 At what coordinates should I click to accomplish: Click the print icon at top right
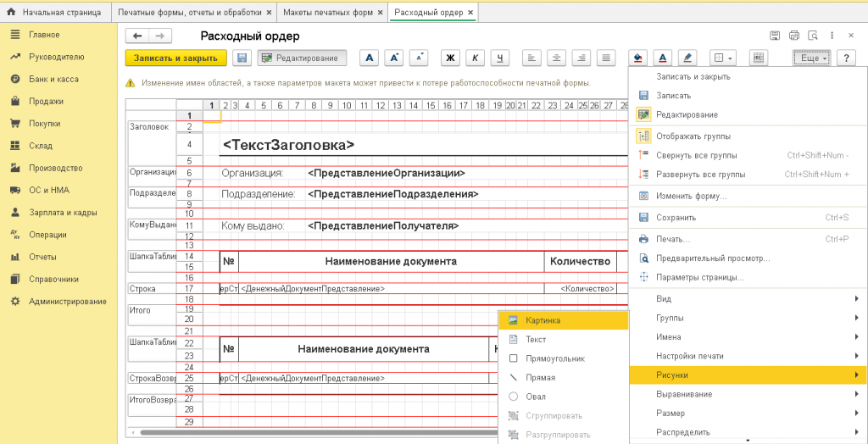point(794,36)
